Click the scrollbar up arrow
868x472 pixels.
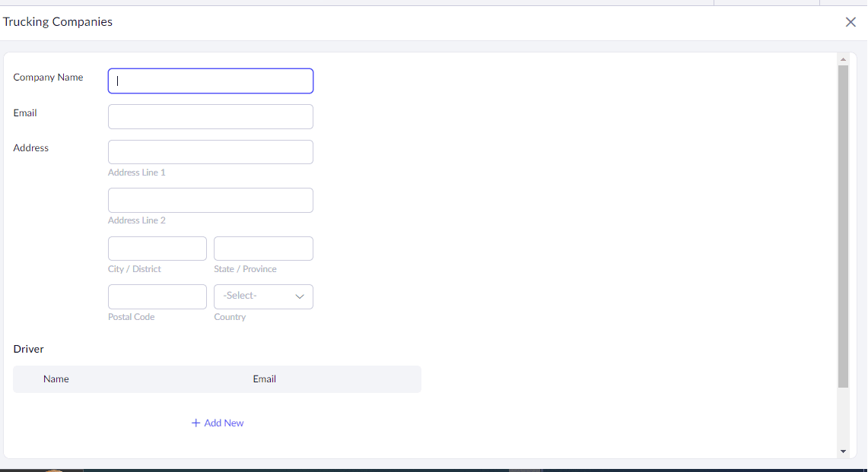coord(843,59)
